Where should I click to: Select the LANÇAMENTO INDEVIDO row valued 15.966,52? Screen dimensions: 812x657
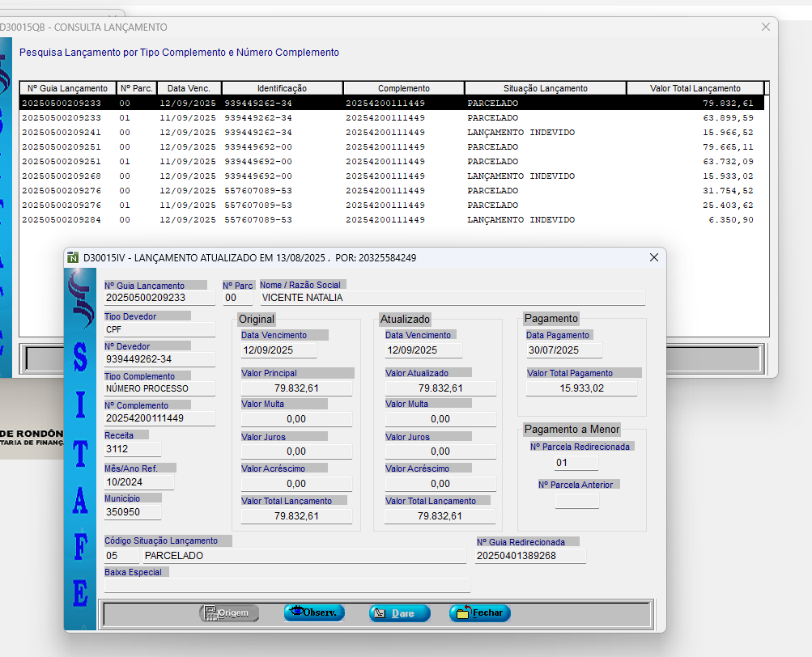[389, 133]
